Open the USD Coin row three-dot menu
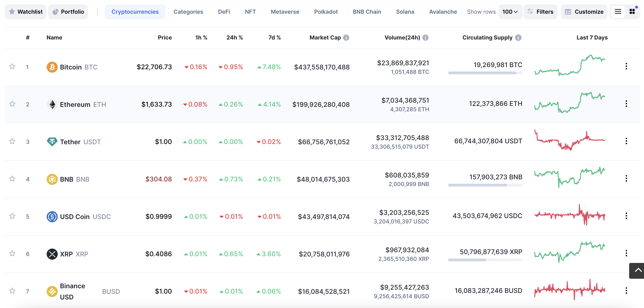 click(x=626, y=216)
